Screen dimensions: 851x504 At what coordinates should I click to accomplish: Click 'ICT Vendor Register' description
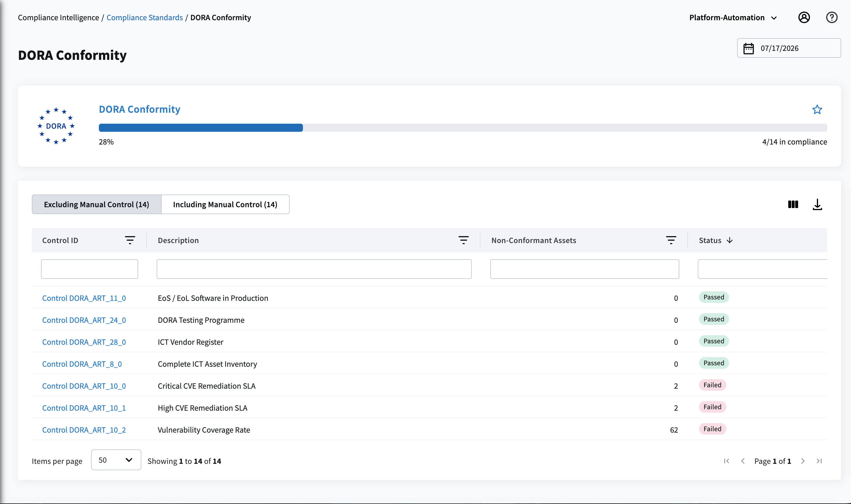190,342
